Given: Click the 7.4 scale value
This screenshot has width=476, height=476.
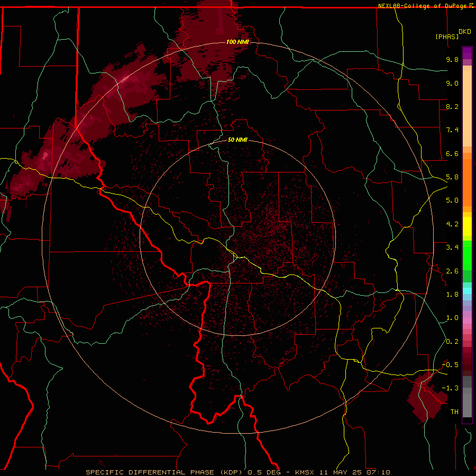Looking at the screenshot, I should pyautogui.click(x=452, y=130).
